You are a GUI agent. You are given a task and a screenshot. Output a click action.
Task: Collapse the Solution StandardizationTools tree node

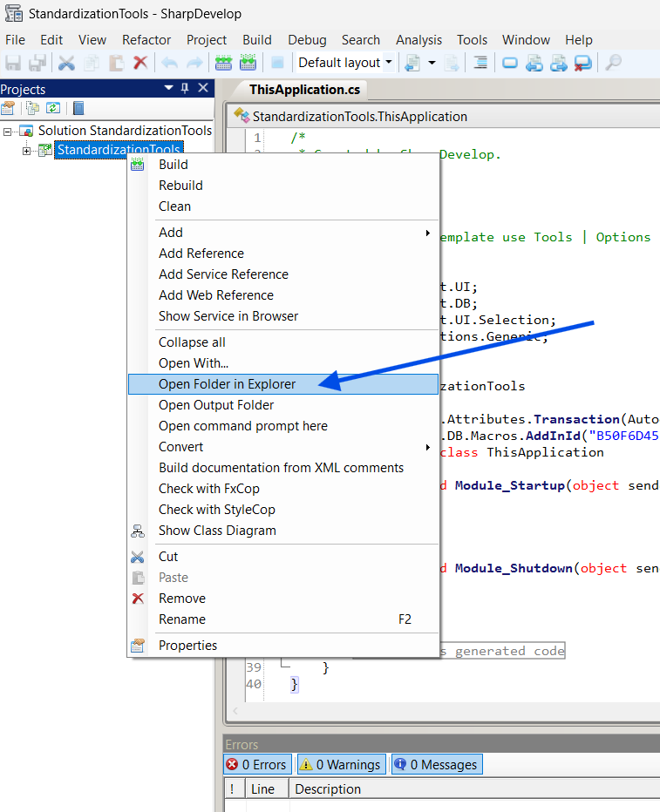(x=7, y=132)
